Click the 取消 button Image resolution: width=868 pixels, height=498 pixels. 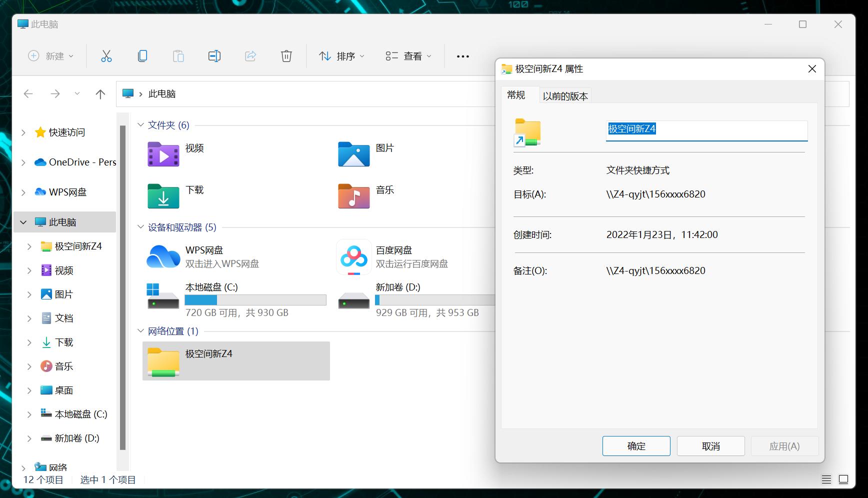click(x=710, y=445)
